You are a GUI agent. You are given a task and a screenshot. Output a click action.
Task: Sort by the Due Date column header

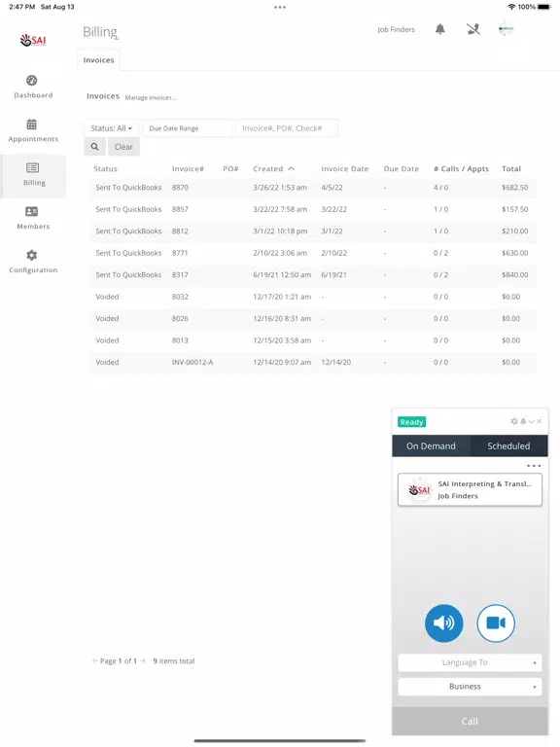(402, 168)
